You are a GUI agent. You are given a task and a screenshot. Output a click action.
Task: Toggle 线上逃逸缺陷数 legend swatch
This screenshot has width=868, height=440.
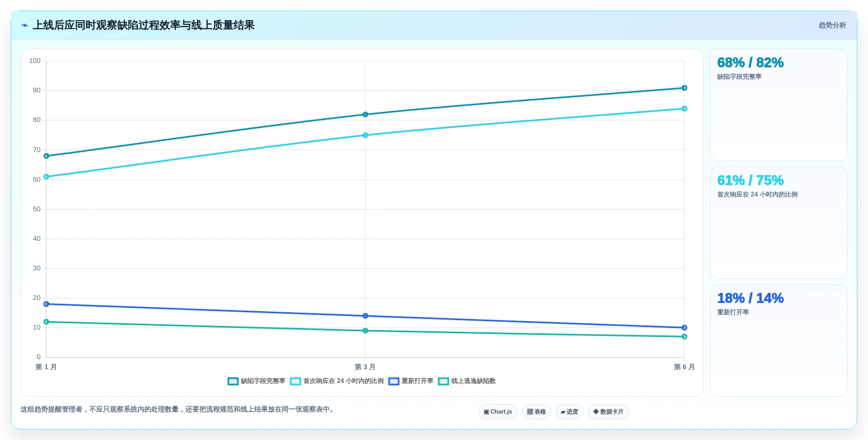click(444, 381)
